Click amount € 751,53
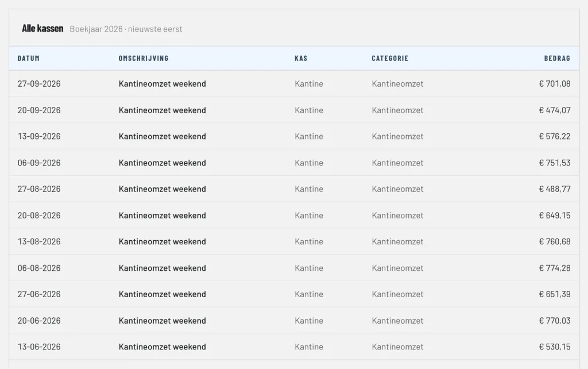This screenshot has width=588, height=369. tap(555, 163)
